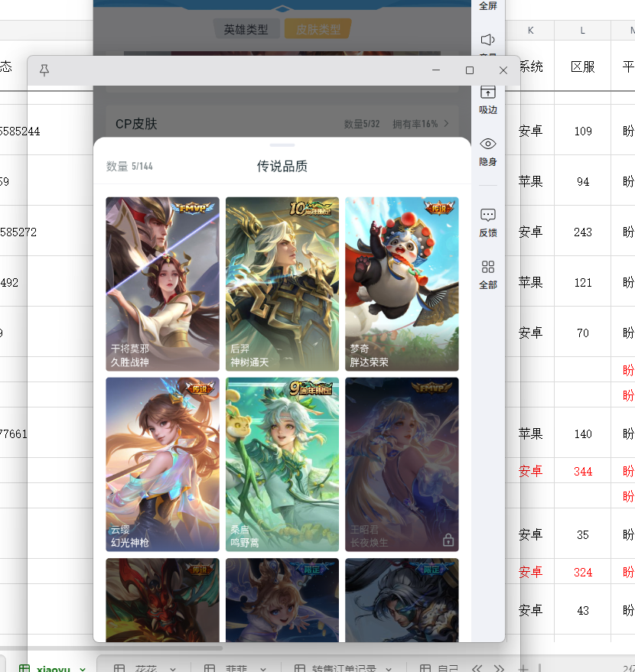Click the CP皮肤 category title
Image resolution: width=635 pixels, height=672 pixels.
coord(136,124)
